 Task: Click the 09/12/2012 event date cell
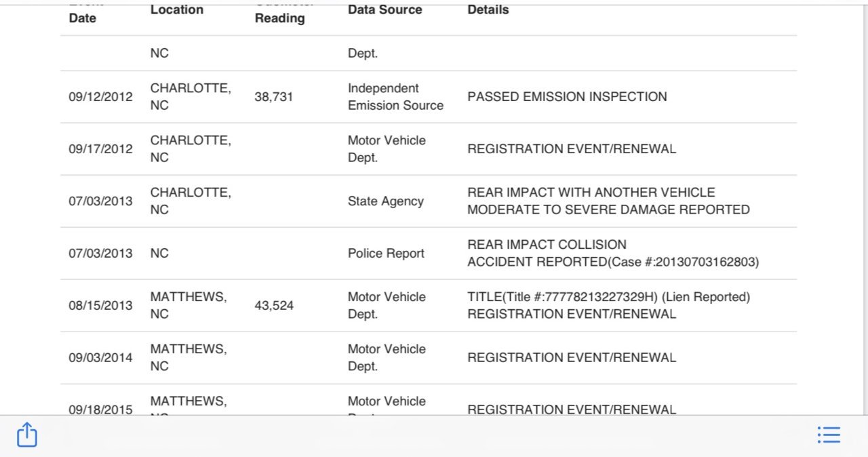(100, 97)
